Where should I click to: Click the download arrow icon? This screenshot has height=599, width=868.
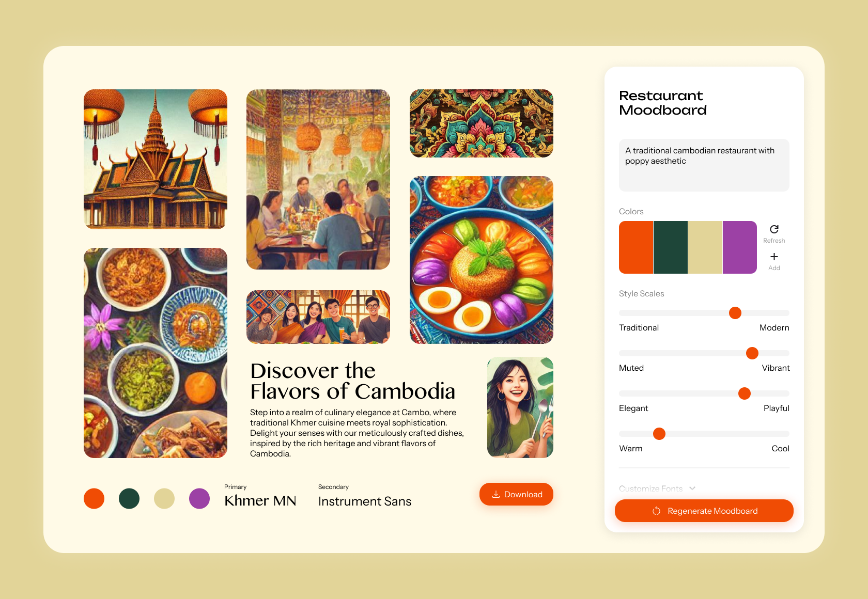pos(496,494)
